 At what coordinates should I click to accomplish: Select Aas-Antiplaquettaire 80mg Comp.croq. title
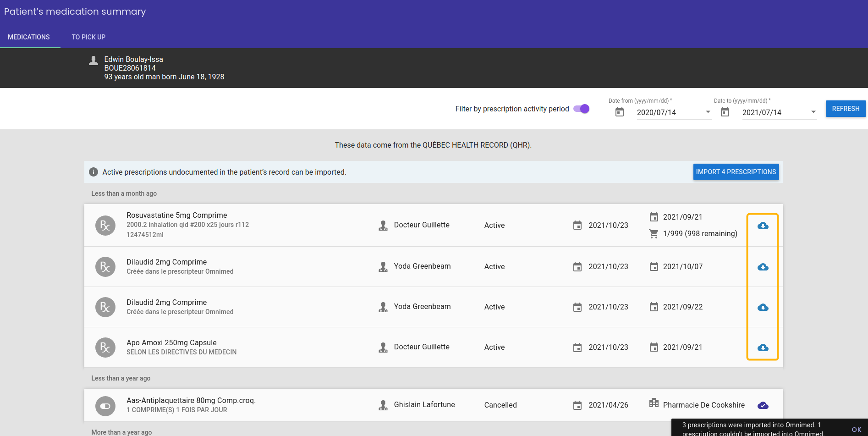pos(191,400)
